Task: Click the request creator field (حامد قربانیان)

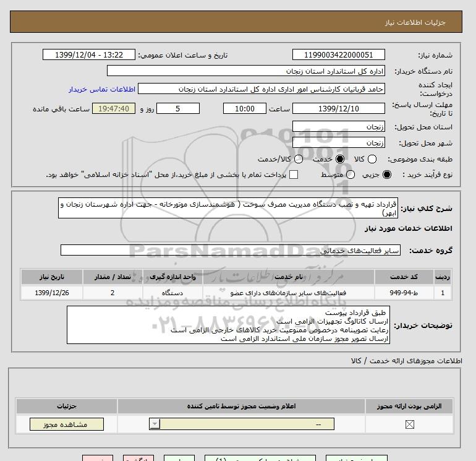Action: click(x=261, y=88)
